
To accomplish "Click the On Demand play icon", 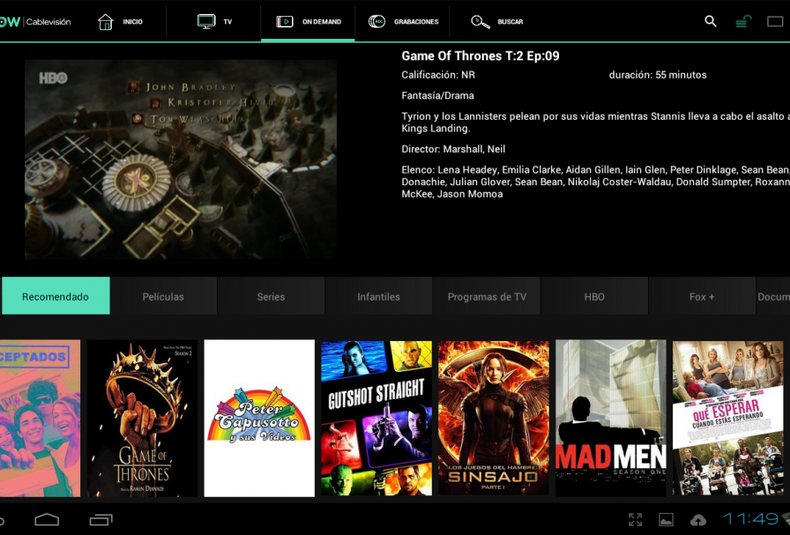I will [285, 22].
